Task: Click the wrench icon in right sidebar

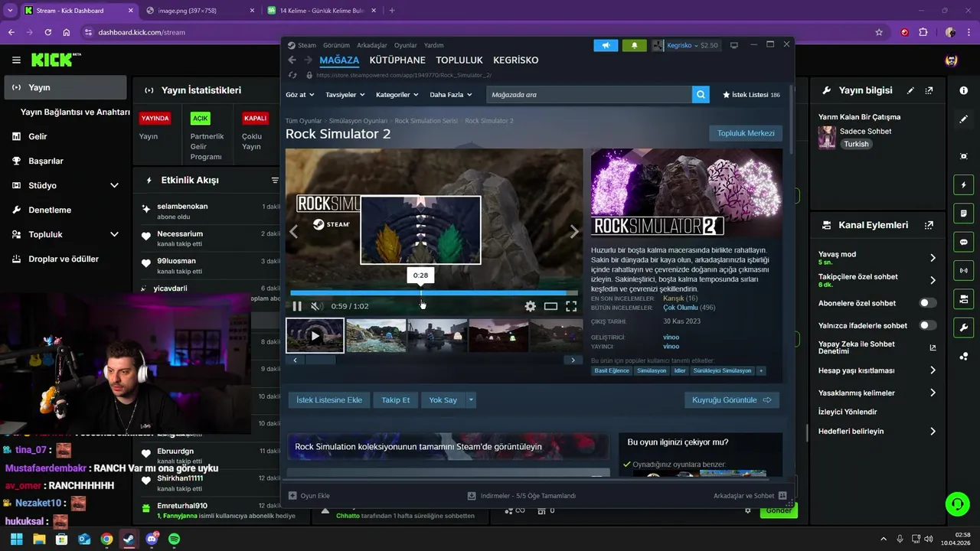Action: (x=963, y=328)
